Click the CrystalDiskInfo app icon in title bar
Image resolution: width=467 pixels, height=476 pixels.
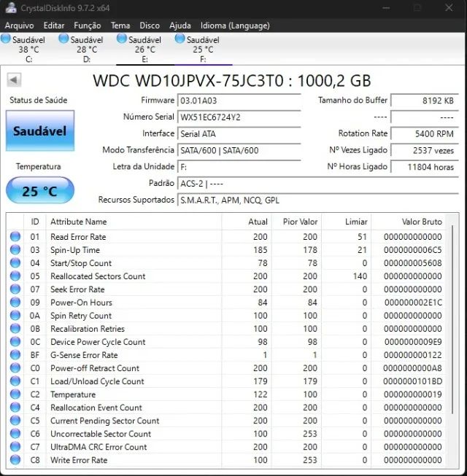coord(11,8)
